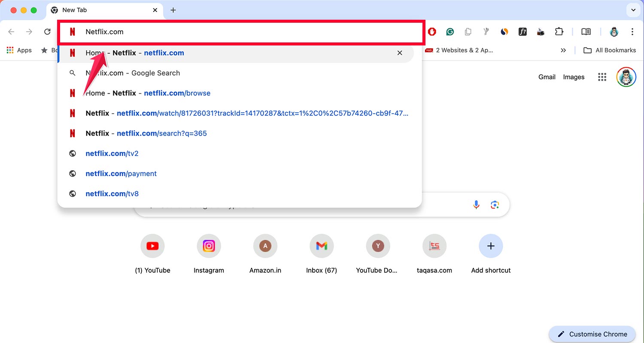This screenshot has width=644, height=343.
Task: Open the Reading mode side panel icon
Action: pos(586,32)
